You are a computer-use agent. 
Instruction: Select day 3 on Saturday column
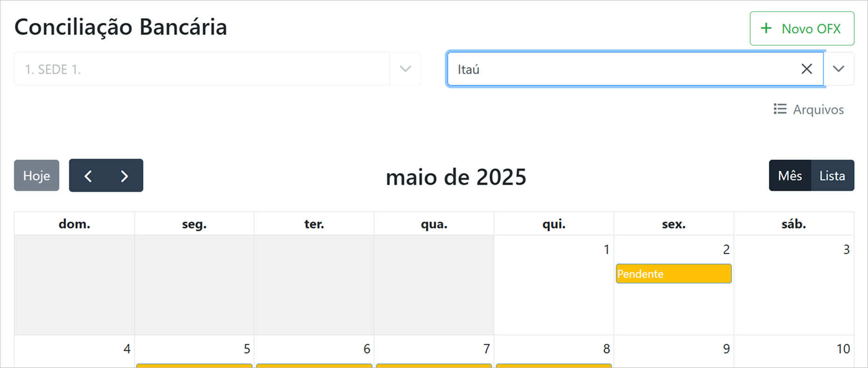[x=846, y=250]
